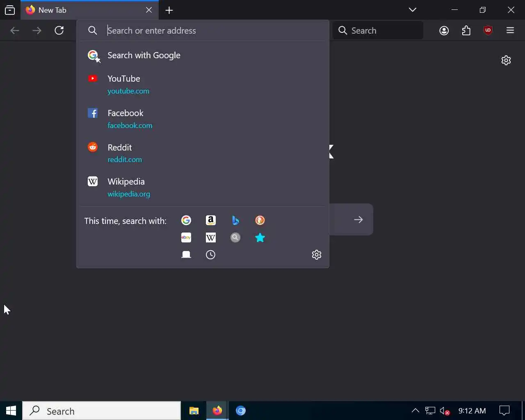Open Firefox View icon
525x420 pixels.
(10, 10)
